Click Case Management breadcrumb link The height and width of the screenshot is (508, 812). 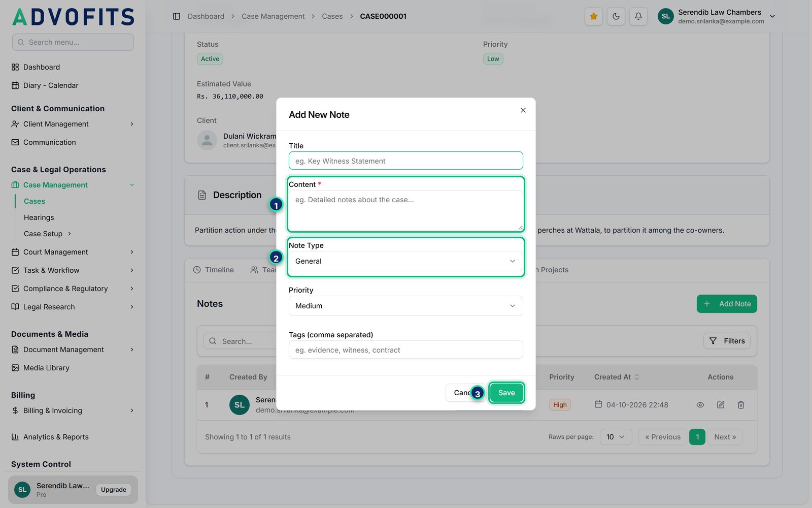(273, 16)
